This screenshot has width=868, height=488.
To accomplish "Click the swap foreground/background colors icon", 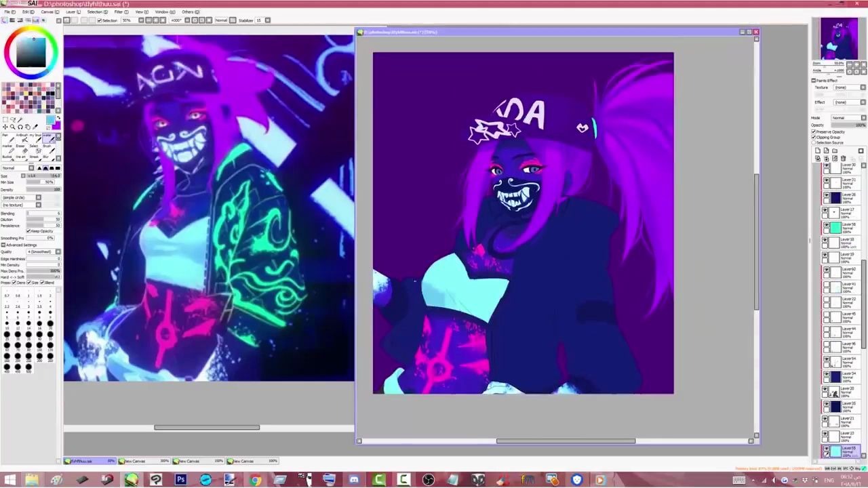I will click(59, 118).
